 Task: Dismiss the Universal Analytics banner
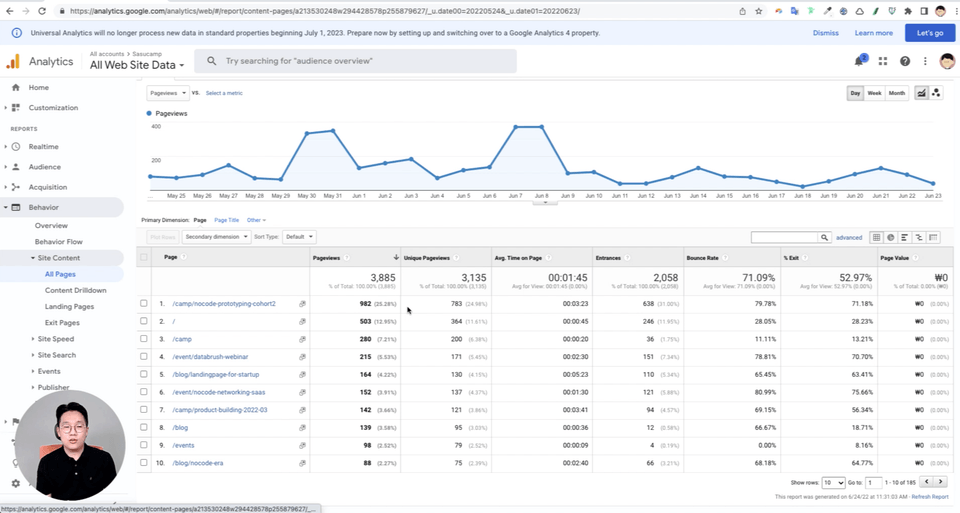tap(825, 33)
